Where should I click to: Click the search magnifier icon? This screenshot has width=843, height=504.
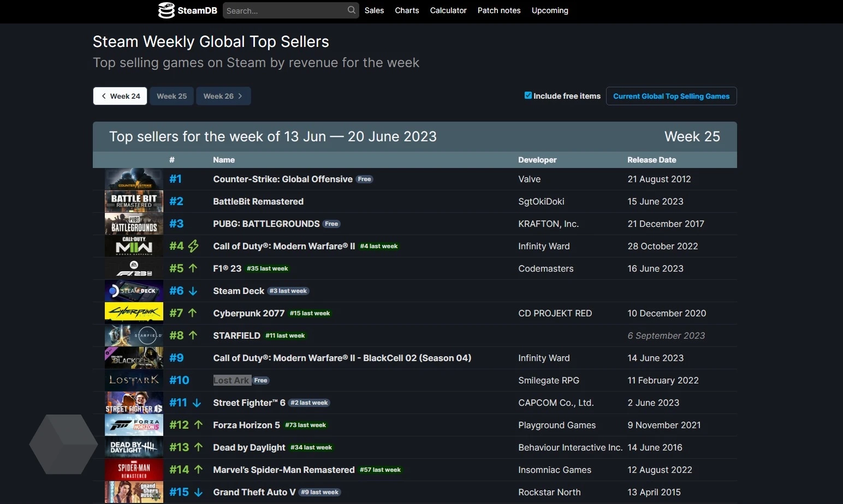pos(352,10)
